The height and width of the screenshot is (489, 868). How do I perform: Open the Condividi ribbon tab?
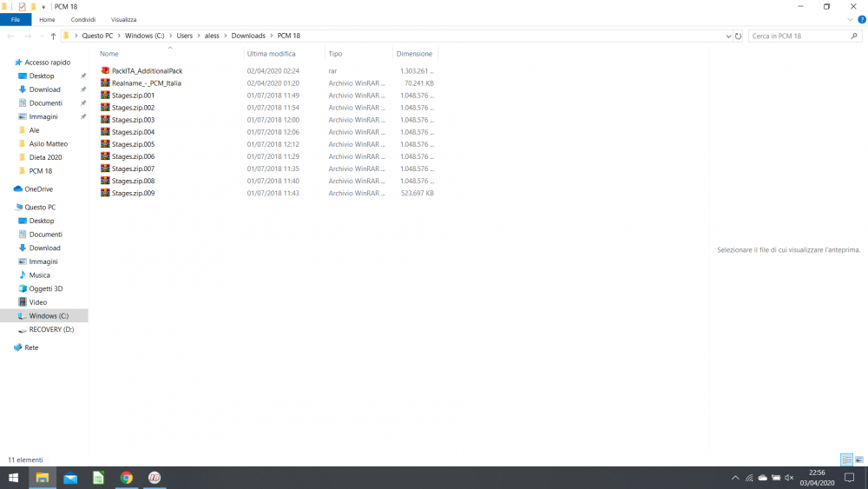pos(83,19)
